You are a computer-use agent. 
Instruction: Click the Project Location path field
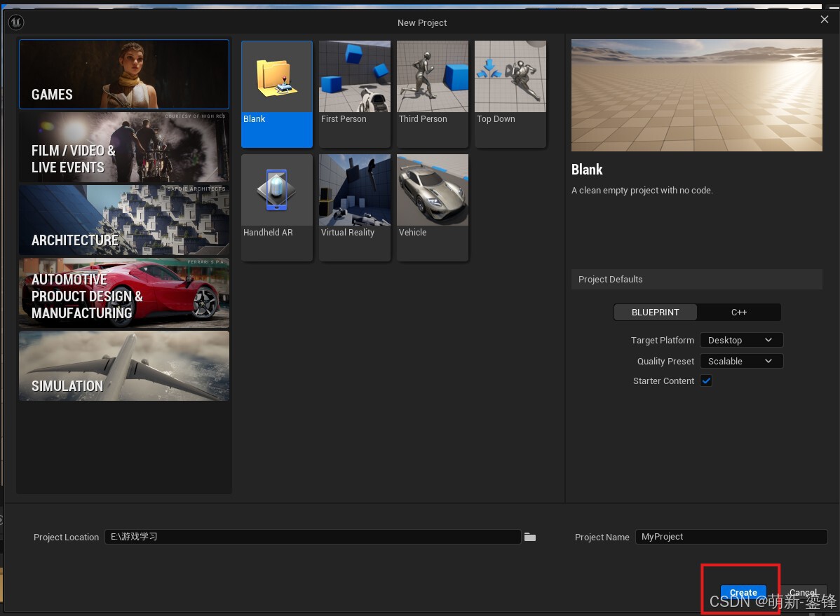click(x=313, y=537)
